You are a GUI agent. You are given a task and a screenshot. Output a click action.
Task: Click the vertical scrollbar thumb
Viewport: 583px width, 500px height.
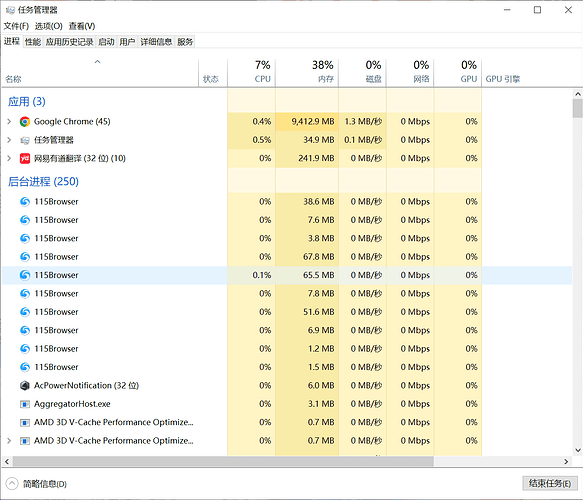577,108
